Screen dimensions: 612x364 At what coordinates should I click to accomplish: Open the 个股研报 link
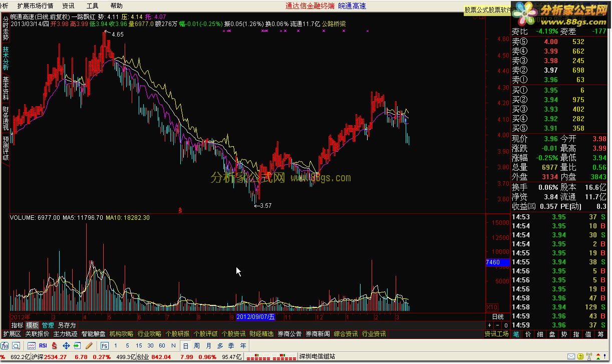coord(177,334)
